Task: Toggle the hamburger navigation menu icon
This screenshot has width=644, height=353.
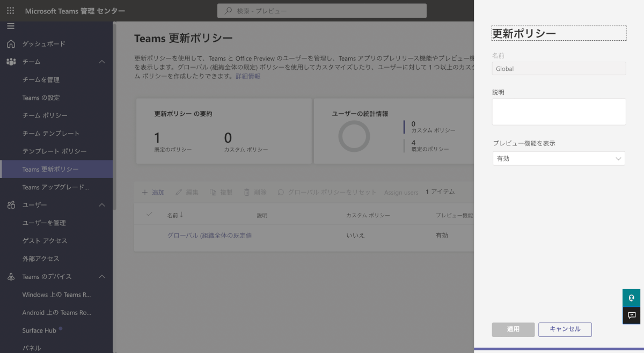Action: coord(11,26)
